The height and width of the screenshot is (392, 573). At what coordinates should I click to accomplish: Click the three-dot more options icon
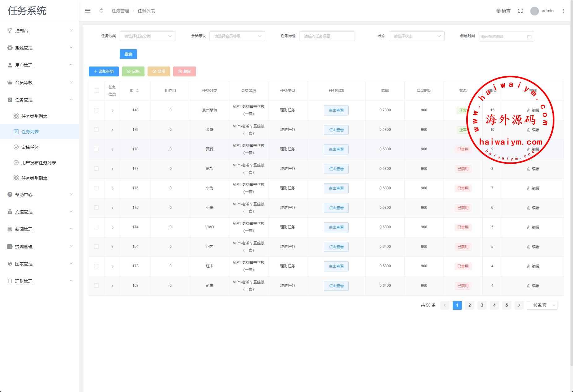pos(564,11)
